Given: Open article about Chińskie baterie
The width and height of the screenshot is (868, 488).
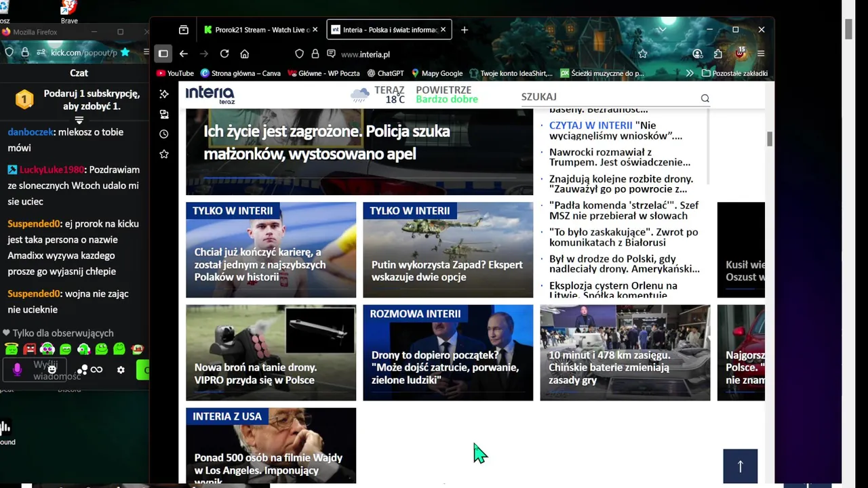Looking at the screenshot, I should coord(625,352).
